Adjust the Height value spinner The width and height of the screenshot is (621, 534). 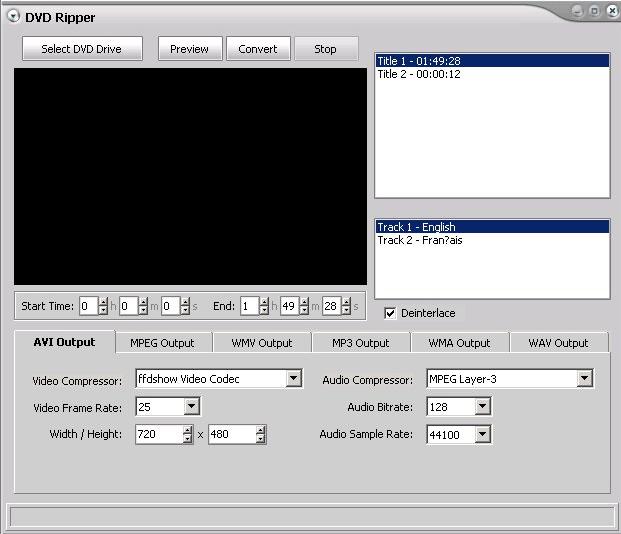coord(261,434)
